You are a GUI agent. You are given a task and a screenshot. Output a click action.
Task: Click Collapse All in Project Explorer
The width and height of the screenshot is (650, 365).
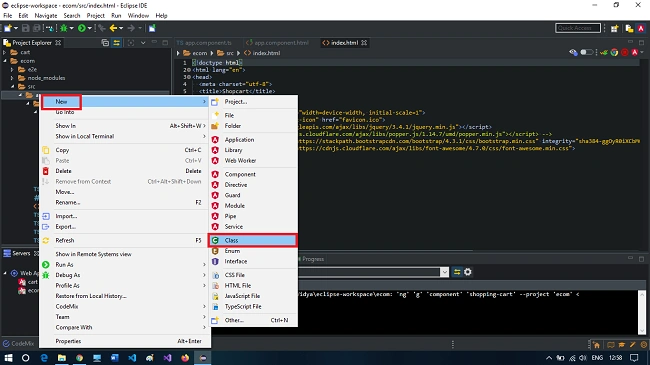(x=105, y=43)
